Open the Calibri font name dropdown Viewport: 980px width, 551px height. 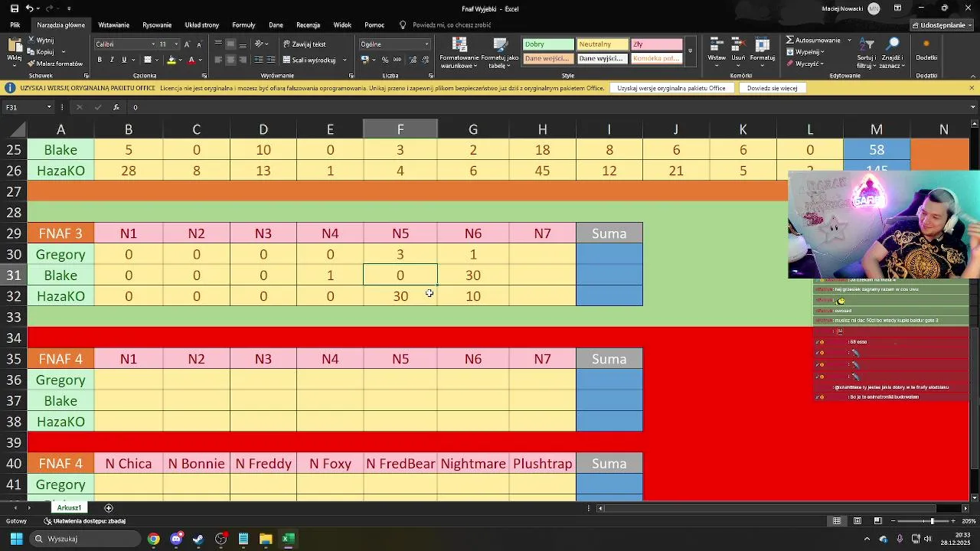153,44
